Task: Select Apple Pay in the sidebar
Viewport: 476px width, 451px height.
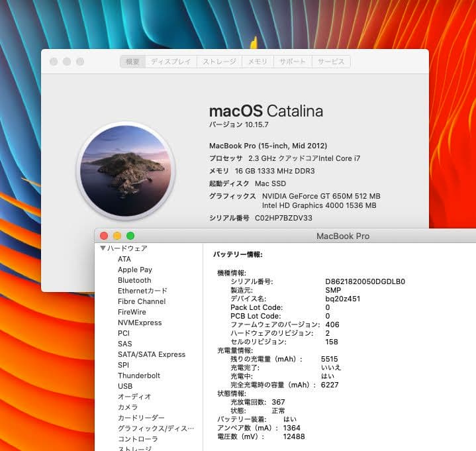Action: point(135,270)
